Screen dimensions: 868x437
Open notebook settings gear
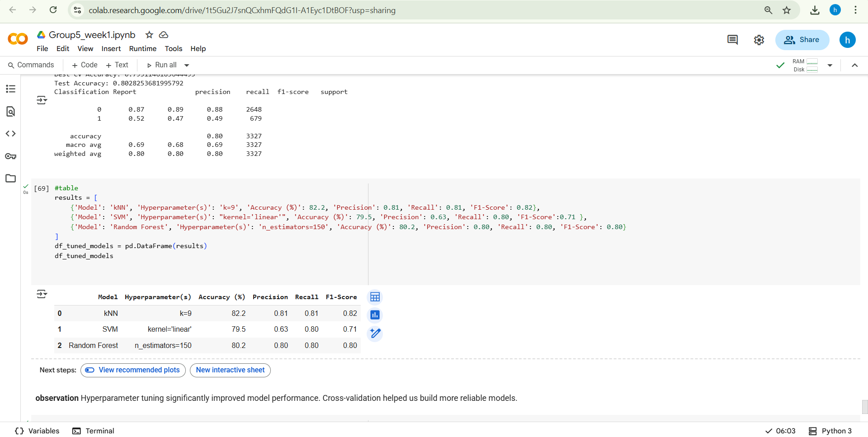759,40
